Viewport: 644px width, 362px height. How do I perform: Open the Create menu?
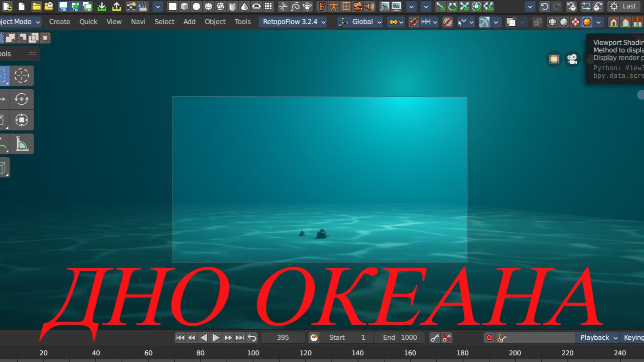pos(60,22)
